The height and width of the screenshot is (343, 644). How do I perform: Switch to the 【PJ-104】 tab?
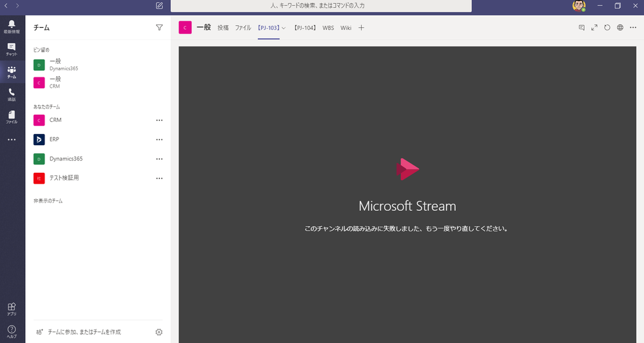tap(305, 28)
